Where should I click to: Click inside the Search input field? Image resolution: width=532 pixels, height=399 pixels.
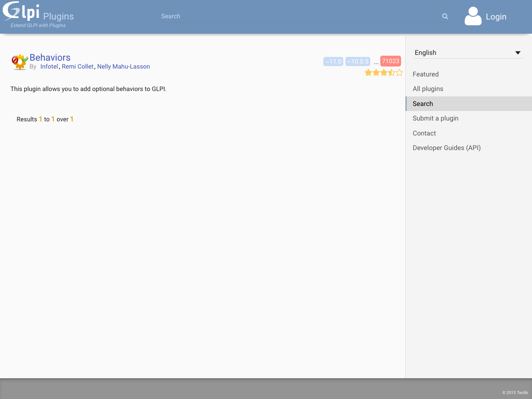coord(291,16)
